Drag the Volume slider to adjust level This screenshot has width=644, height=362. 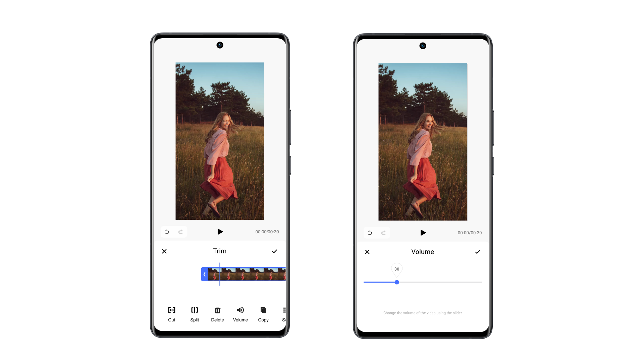tap(397, 283)
